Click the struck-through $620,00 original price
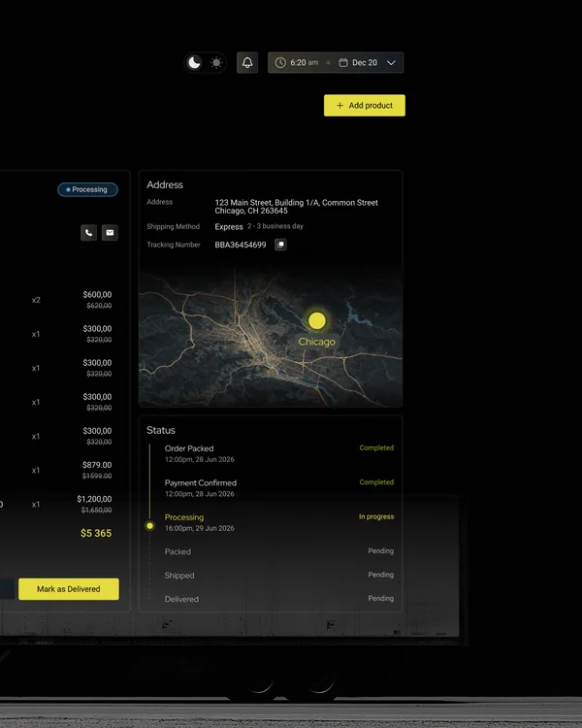 coord(99,306)
